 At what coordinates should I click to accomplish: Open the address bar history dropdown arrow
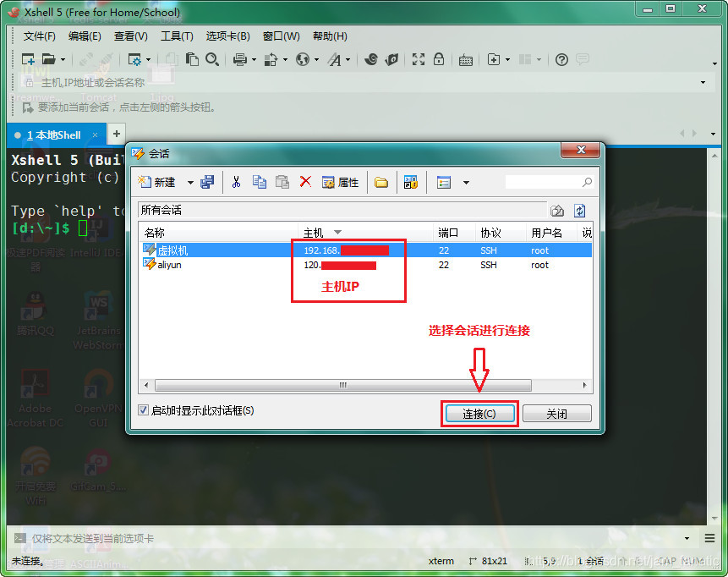point(703,83)
